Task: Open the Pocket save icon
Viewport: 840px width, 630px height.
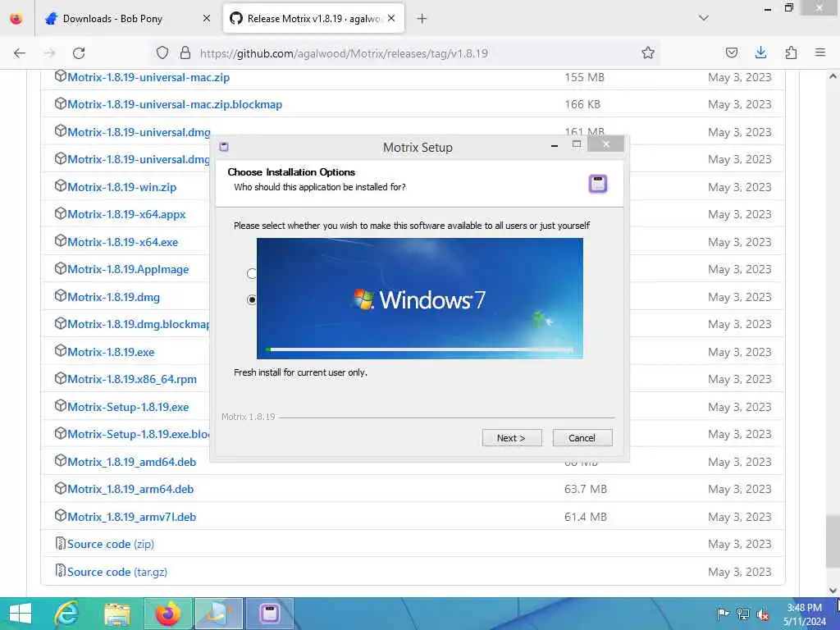Action: coord(731,52)
